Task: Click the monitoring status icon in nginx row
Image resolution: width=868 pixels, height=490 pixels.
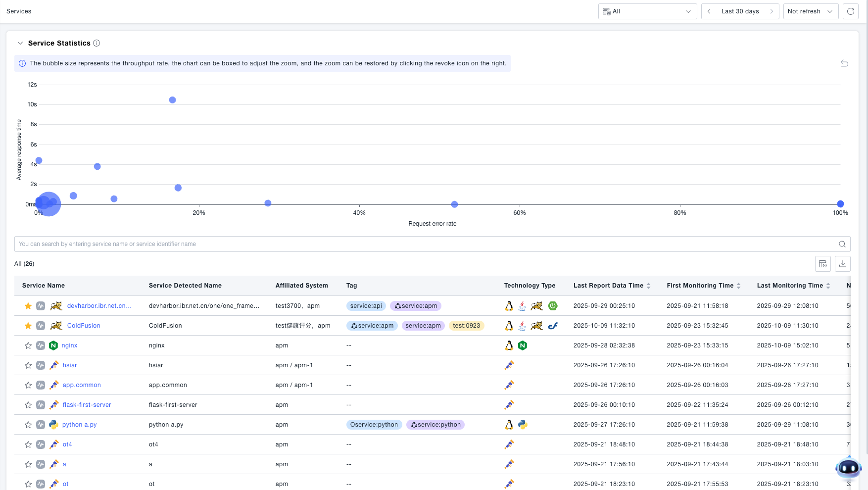Action: coord(41,345)
